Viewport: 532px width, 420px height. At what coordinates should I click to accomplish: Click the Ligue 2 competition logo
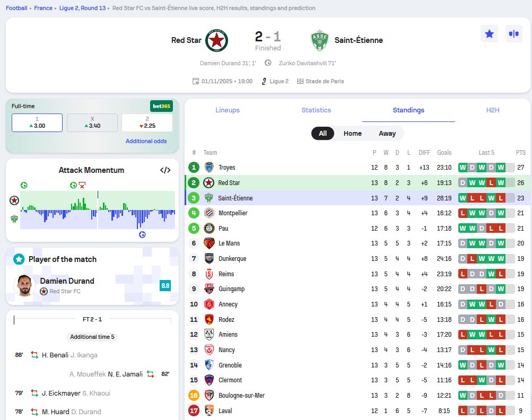(264, 81)
